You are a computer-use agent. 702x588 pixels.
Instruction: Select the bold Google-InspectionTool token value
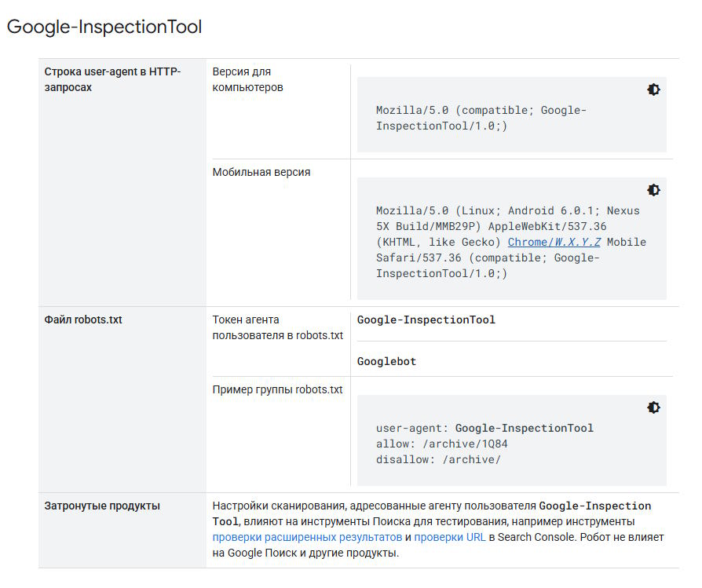(x=426, y=320)
